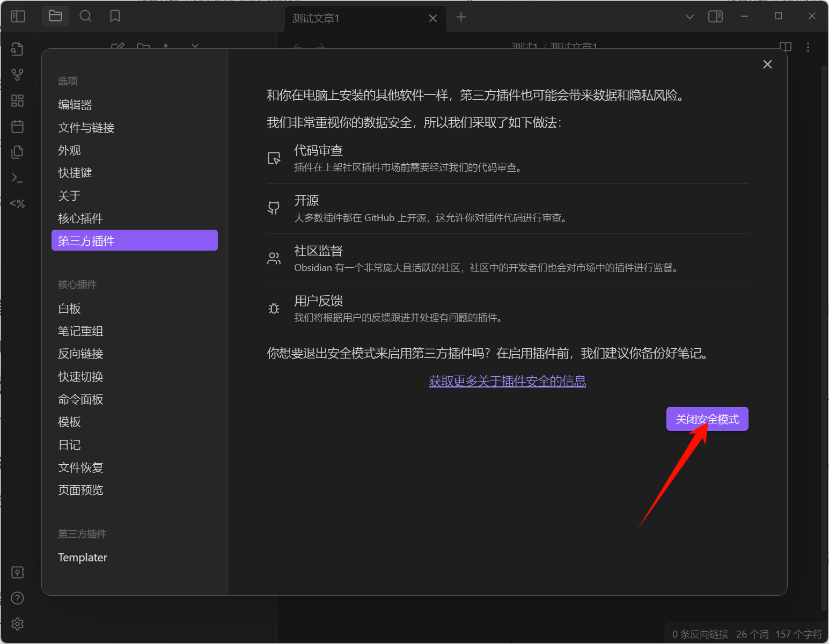Click the 社区监督 heading text
Image resolution: width=829 pixels, height=644 pixels.
(319, 251)
